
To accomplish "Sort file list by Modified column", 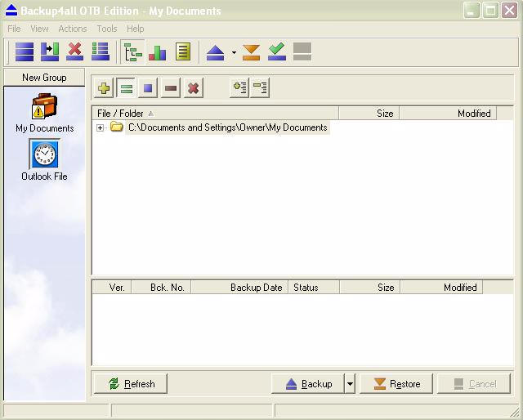I will (x=448, y=114).
